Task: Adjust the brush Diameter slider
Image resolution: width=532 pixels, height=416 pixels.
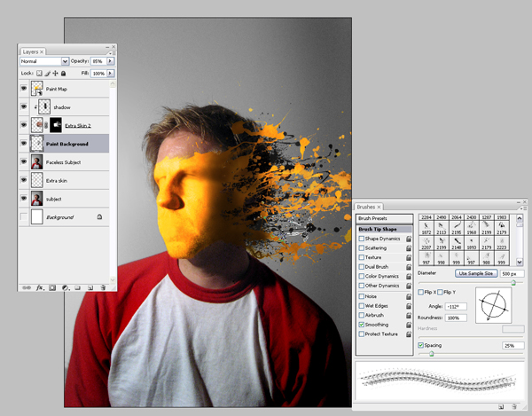Action: coord(513,283)
